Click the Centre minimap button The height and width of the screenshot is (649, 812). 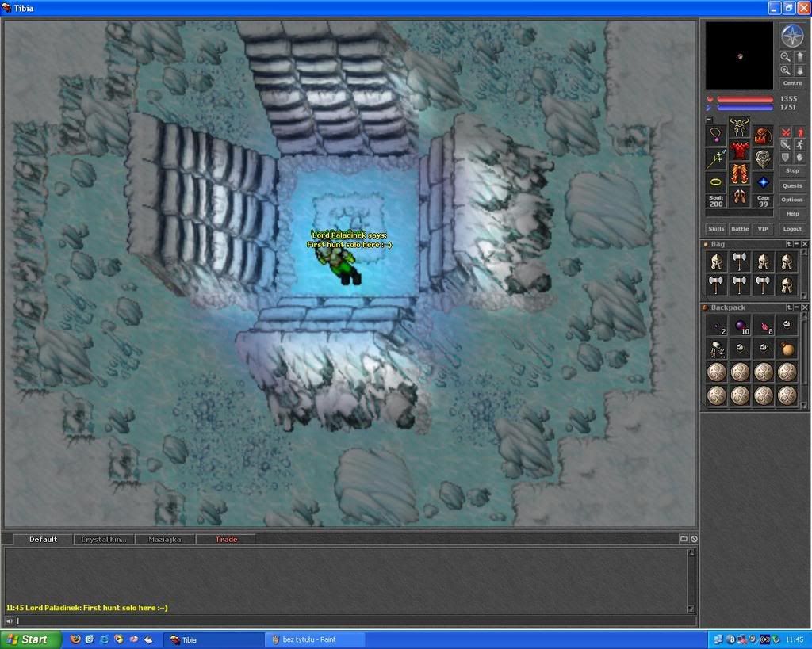[x=792, y=83]
